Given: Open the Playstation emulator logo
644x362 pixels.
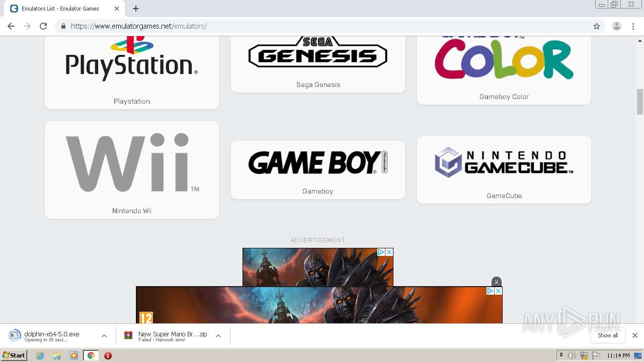Looking at the screenshot, I should [x=132, y=58].
